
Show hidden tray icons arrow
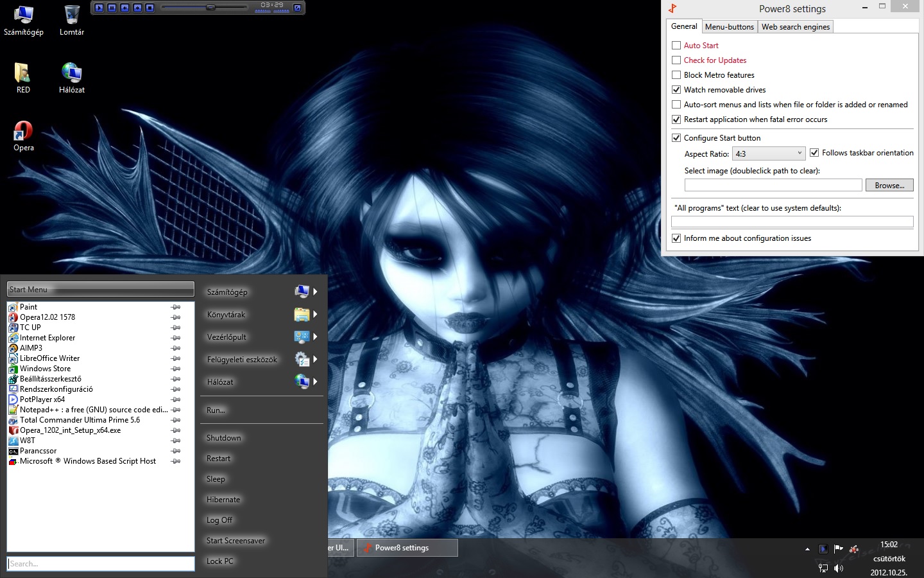(x=807, y=549)
